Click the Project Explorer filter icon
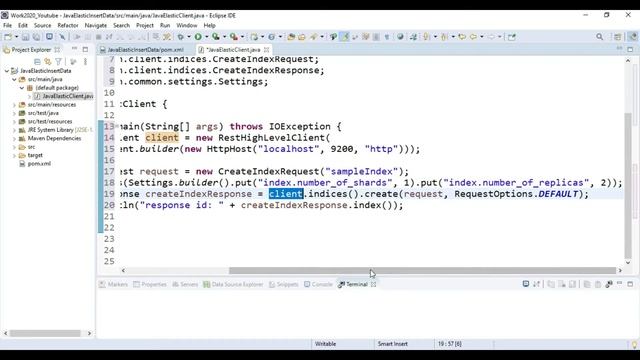The image size is (640, 360). pyautogui.click(x=58, y=62)
